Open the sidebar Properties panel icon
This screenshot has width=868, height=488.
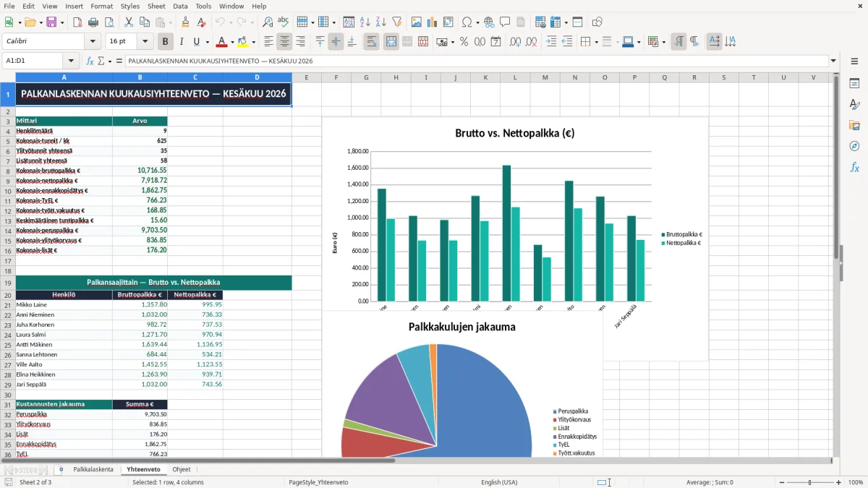[x=854, y=83]
